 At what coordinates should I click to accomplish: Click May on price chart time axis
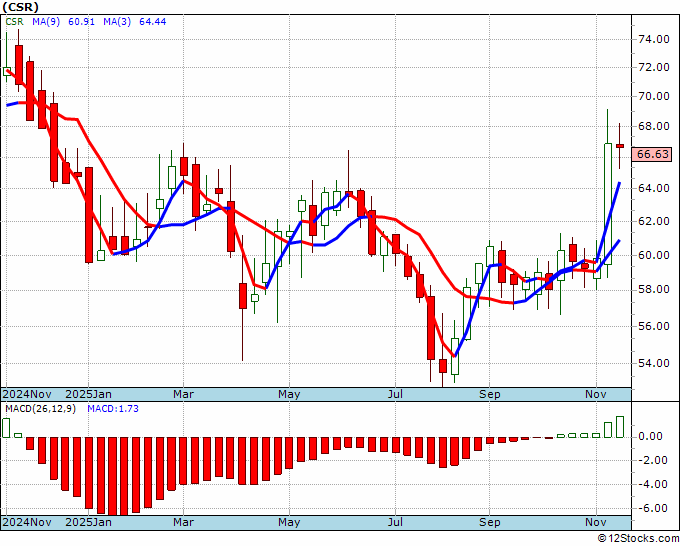tap(289, 394)
